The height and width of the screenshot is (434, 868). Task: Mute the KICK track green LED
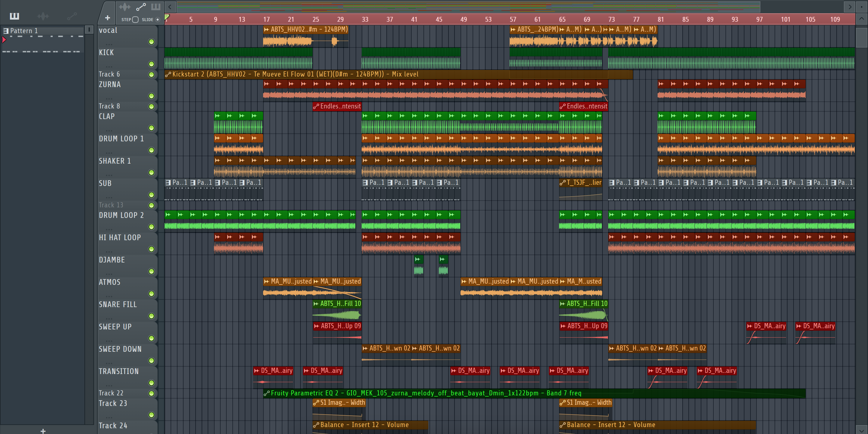coord(151,64)
